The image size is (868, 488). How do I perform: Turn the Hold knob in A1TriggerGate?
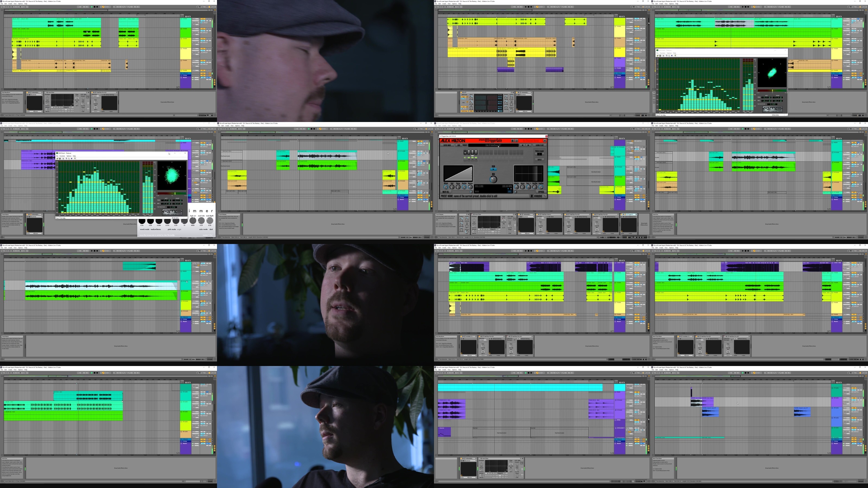tap(452, 187)
